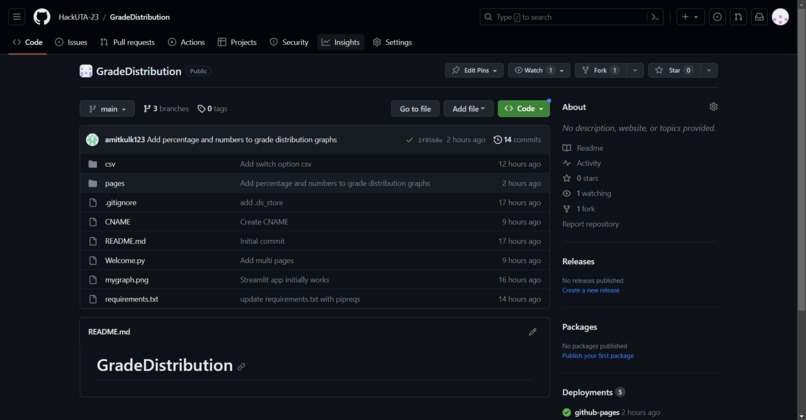806x420 pixels.
Task: Open 'Streamlit app initially works' commit message
Action: pyautogui.click(x=284, y=280)
